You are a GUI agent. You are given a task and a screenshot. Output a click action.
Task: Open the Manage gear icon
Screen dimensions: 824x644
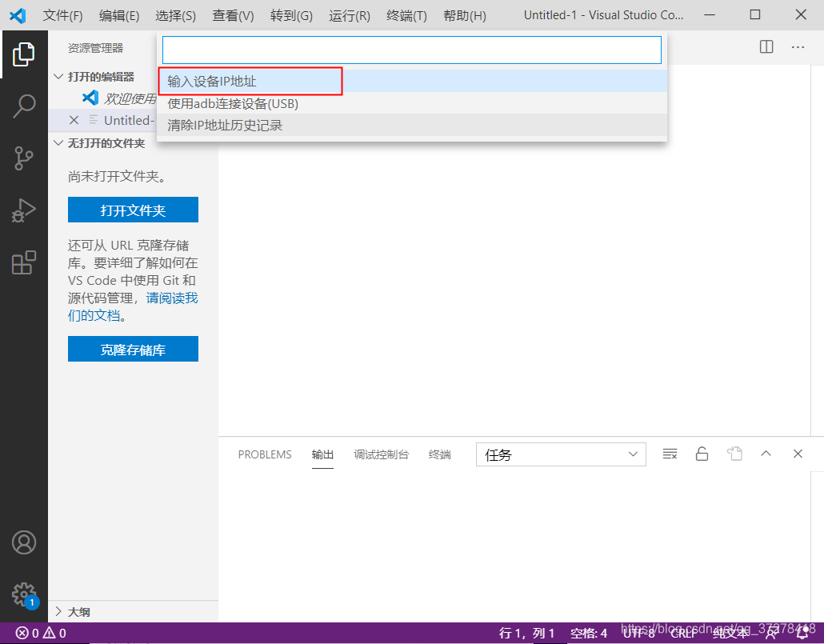(24, 594)
